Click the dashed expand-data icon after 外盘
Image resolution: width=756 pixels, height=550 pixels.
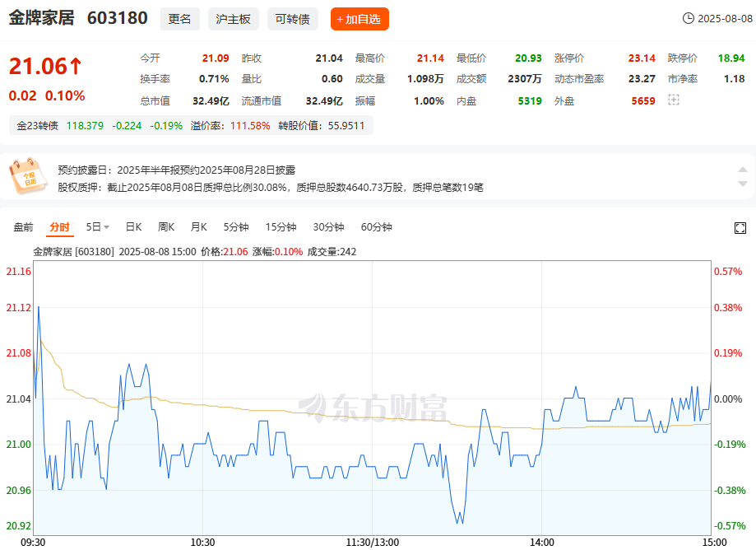click(674, 100)
